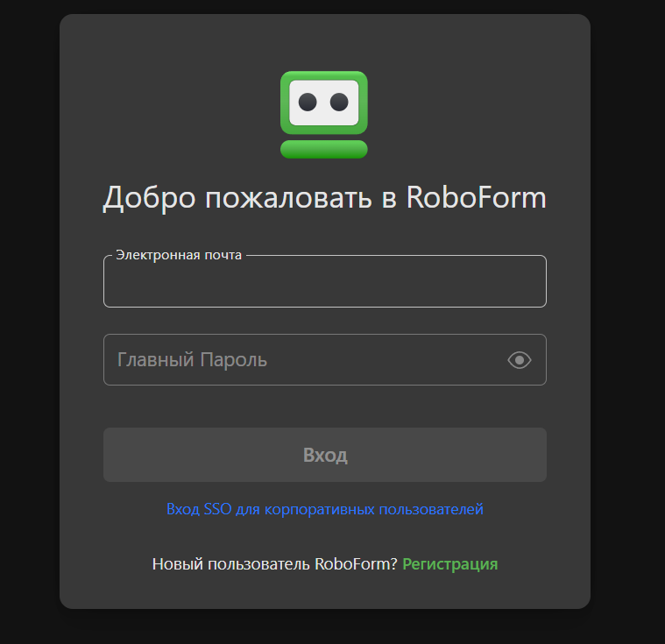Screen dimensions: 665x644
Task: Click the black background outside the login card
Action: coord(26,350)
